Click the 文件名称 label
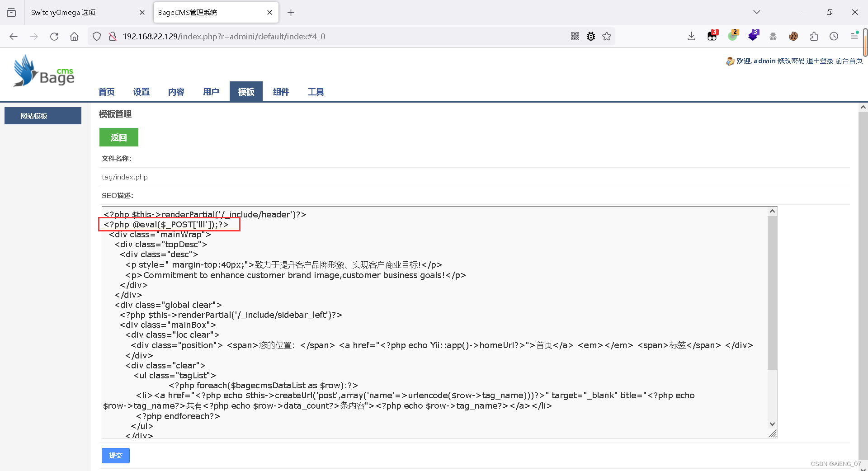The width and height of the screenshot is (868, 471). (x=117, y=159)
